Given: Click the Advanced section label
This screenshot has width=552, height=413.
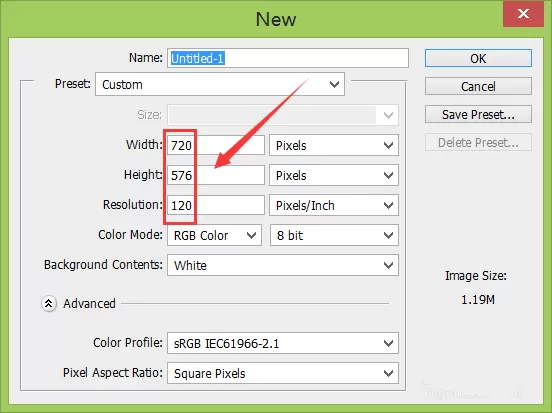Looking at the screenshot, I should pos(89,304).
